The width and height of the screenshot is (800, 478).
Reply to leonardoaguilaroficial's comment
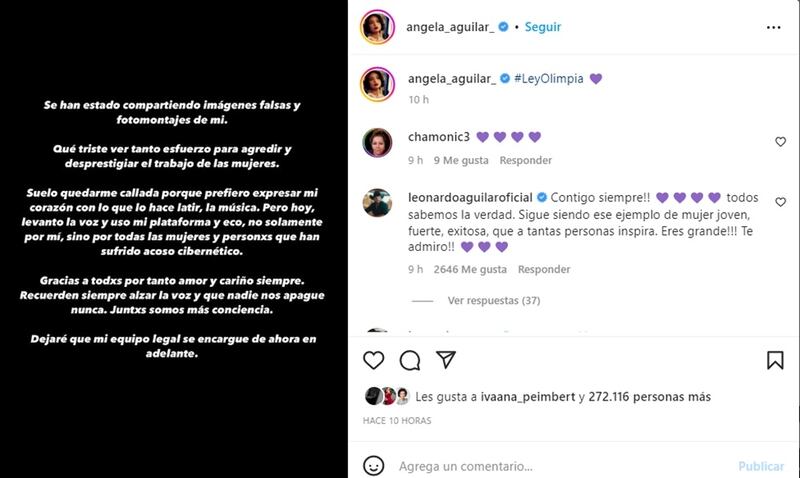(x=544, y=269)
